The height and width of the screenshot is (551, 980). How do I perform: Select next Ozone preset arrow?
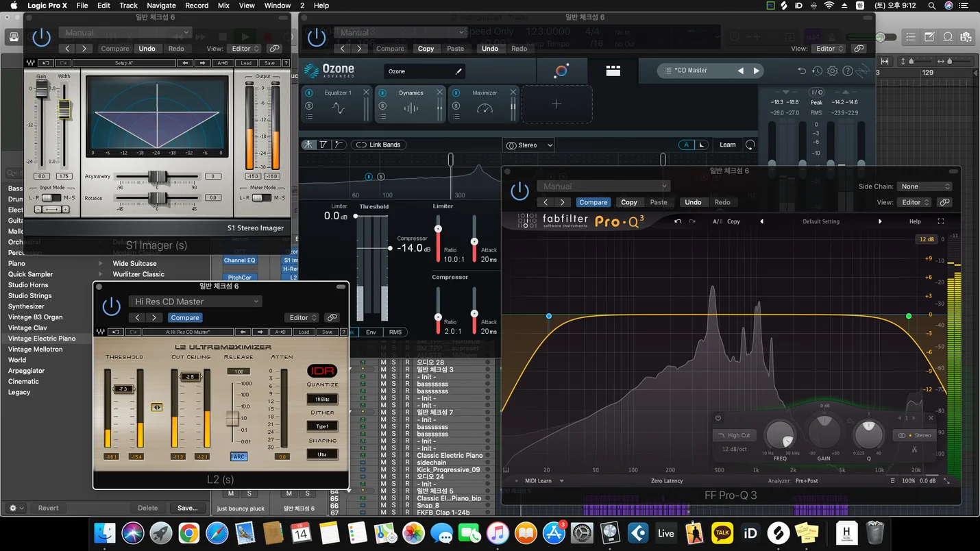tap(757, 71)
